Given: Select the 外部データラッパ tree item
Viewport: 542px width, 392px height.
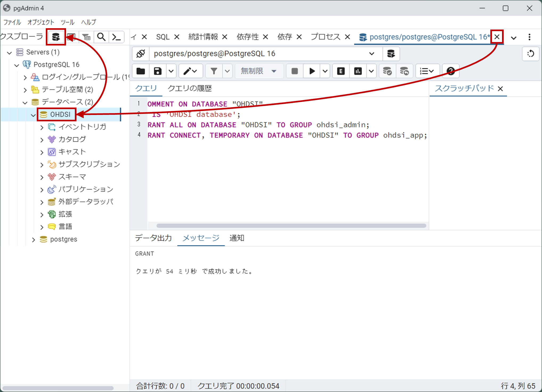Looking at the screenshot, I should (86, 202).
